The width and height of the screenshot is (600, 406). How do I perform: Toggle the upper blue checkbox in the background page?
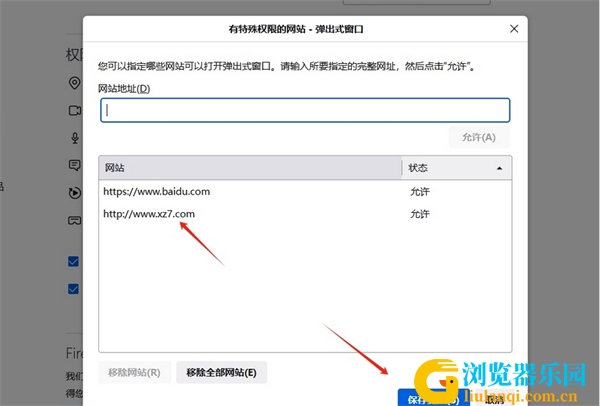pyautogui.click(x=73, y=261)
